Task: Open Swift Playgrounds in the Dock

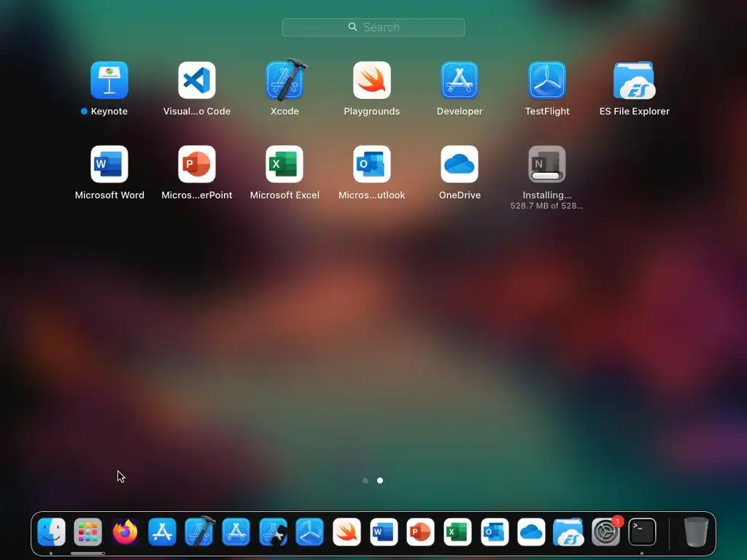Action: click(347, 532)
